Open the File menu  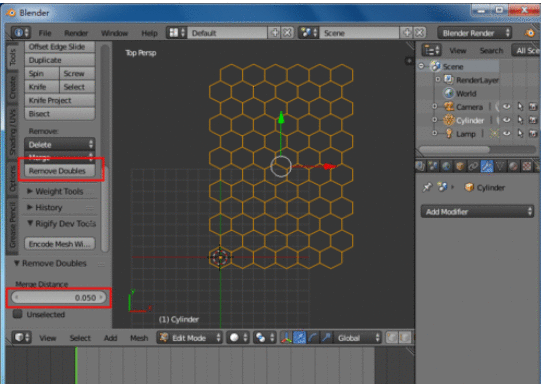(x=45, y=33)
